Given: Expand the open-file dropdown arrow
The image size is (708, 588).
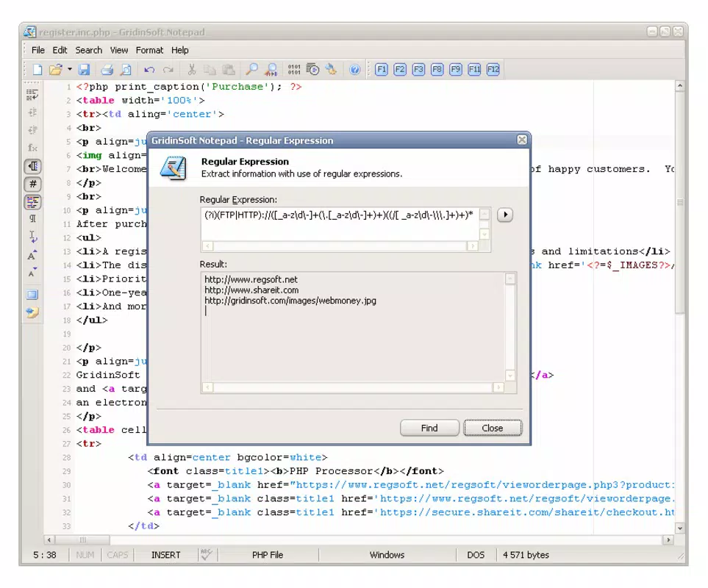Looking at the screenshot, I should tap(70, 70).
